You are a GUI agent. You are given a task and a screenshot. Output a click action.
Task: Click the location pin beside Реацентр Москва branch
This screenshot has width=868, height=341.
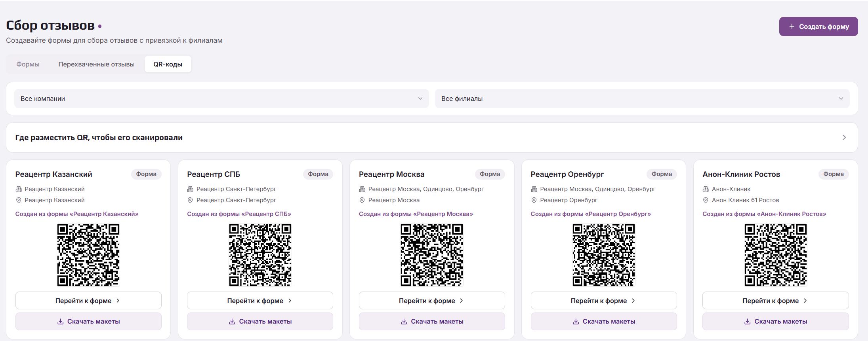362,200
